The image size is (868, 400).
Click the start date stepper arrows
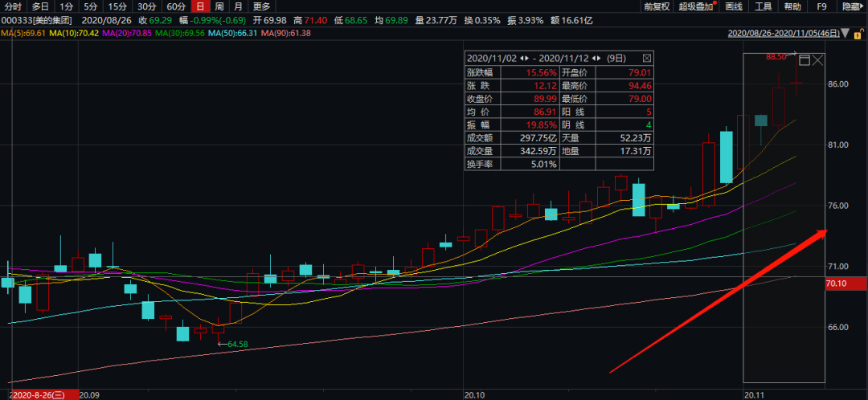525,59
